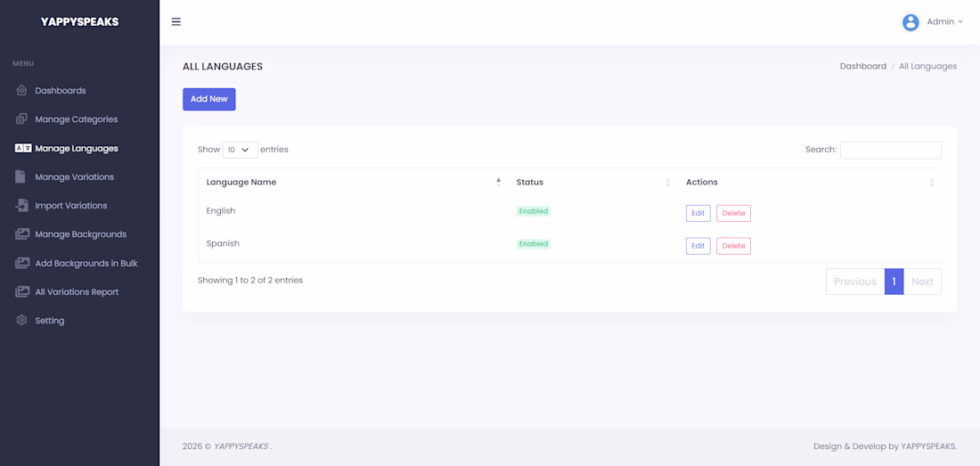Click the YAPPYSPEAKS logo in sidebar
The width and height of the screenshot is (980, 466).
pos(79,22)
